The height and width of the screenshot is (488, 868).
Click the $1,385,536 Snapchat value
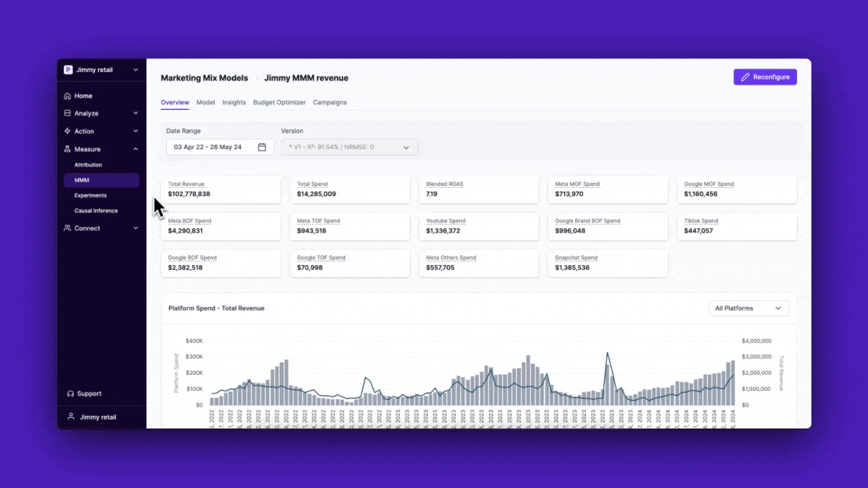572,268
